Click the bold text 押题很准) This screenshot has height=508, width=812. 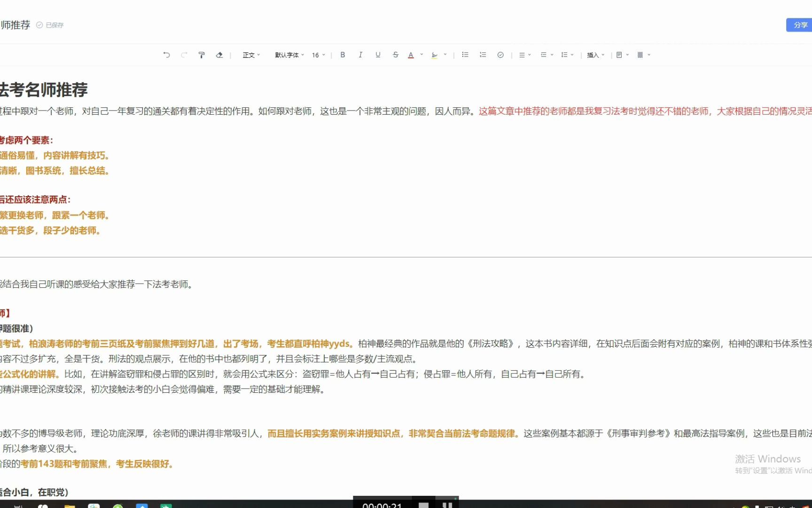tap(16, 329)
